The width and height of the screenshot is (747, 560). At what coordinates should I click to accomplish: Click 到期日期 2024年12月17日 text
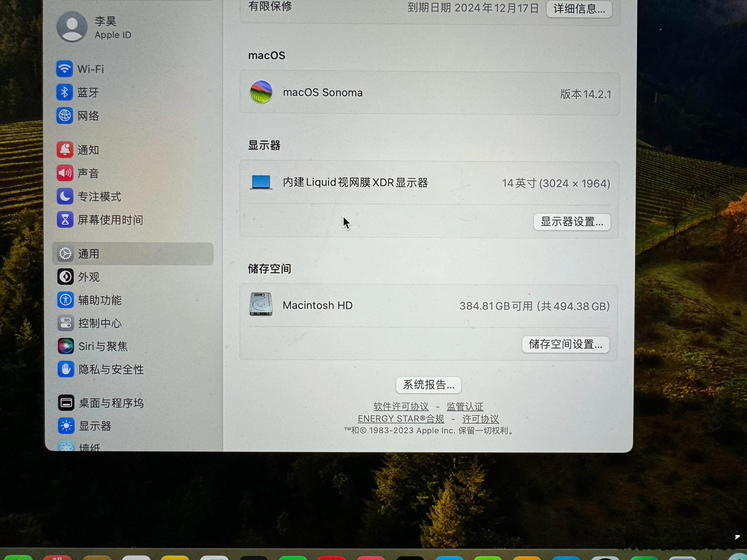point(473,8)
